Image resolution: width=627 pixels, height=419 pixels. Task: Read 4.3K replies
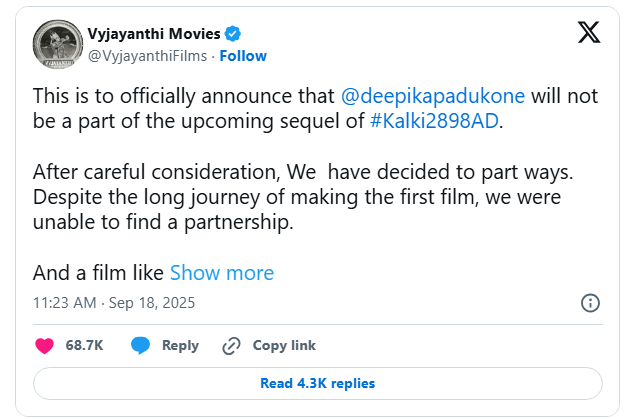(x=317, y=383)
